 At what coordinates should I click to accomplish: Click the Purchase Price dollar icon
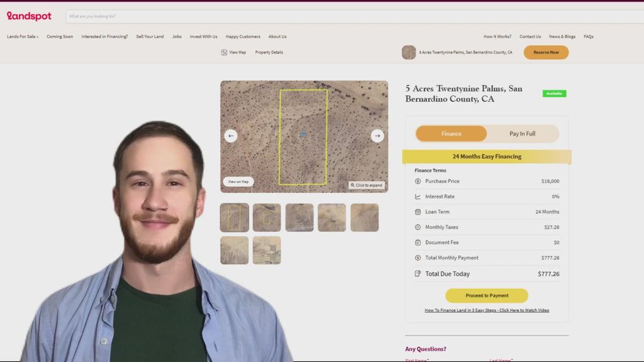(x=418, y=181)
